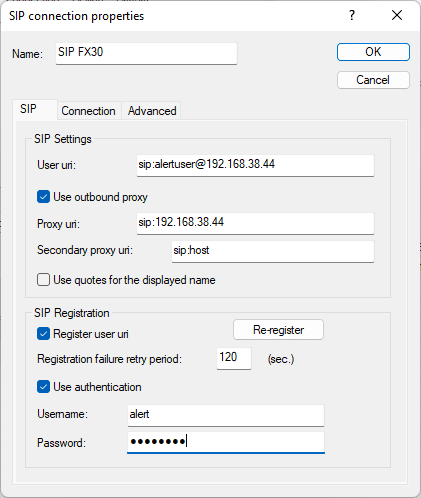Open the Advanced tab
Image resolution: width=421 pixels, height=498 pixels.
[x=152, y=111]
